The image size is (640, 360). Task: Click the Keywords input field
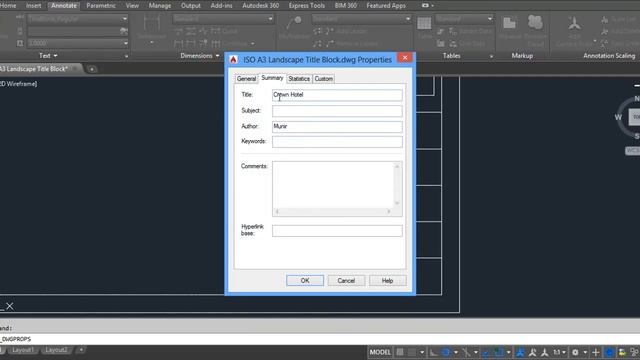(337, 142)
